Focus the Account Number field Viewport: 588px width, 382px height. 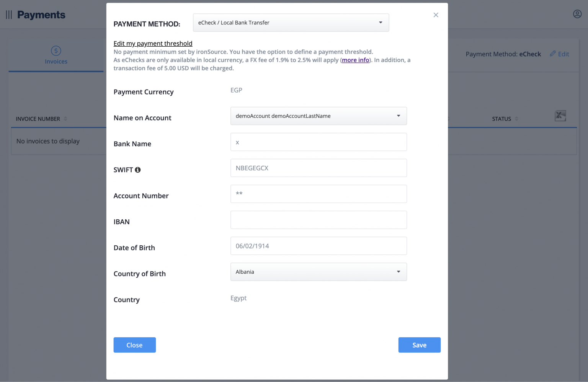coord(318,194)
